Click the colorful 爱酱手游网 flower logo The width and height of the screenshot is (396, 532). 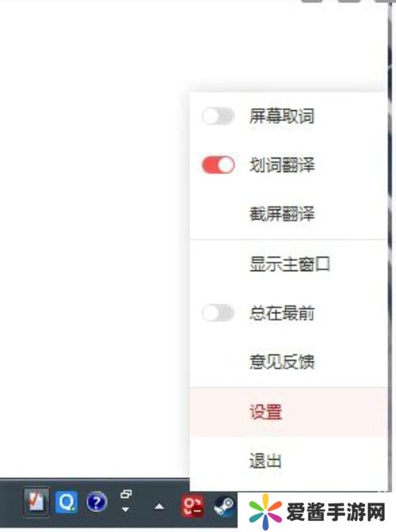[x=265, y=511]
